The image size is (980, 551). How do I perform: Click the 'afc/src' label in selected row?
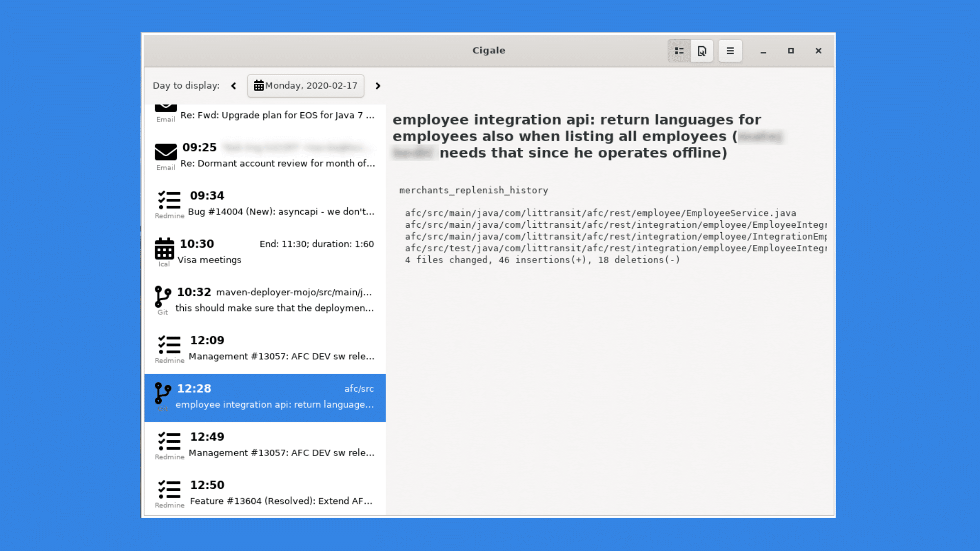(x=359, y=389)
